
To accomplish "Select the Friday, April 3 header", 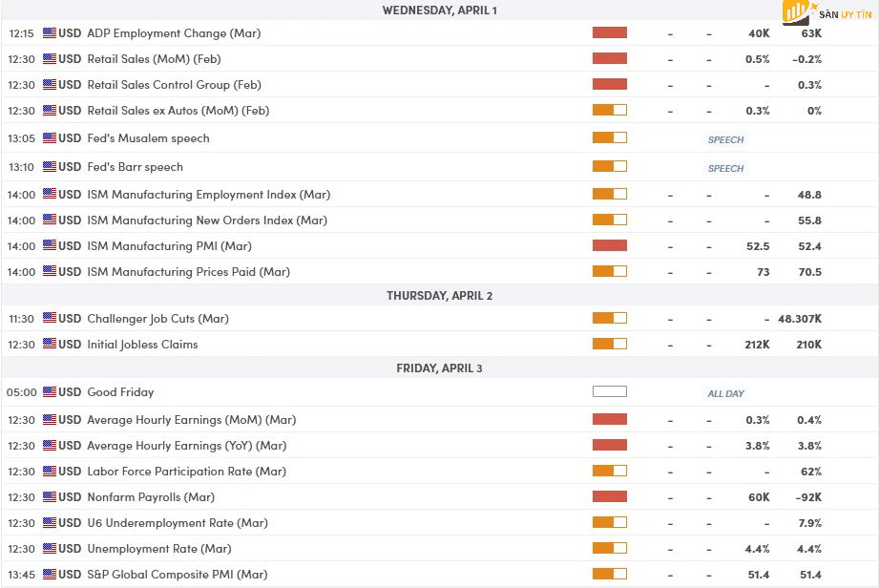I will [439, 368].
